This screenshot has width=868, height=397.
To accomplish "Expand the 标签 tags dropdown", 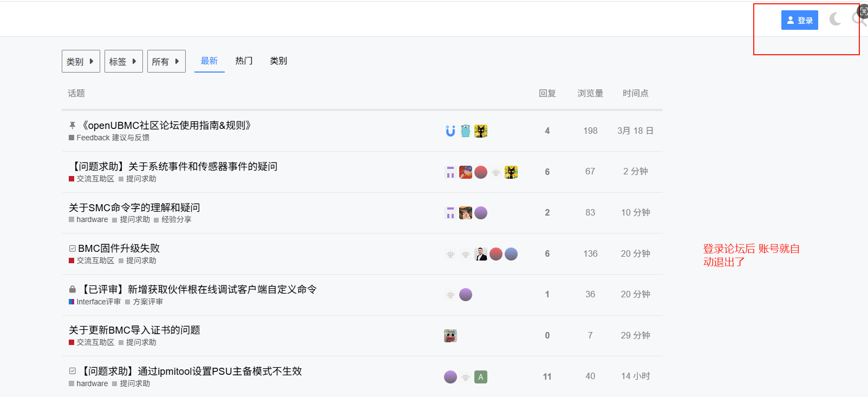I will pyautogui.click(x=123, y=61).
